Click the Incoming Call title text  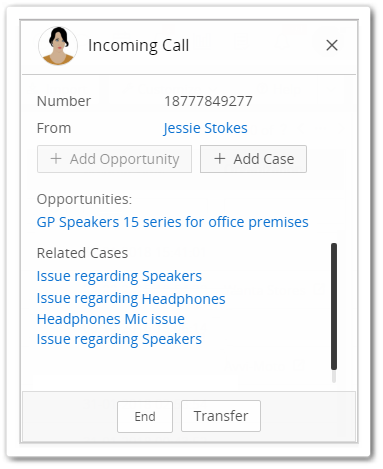[x=138, y=46]
